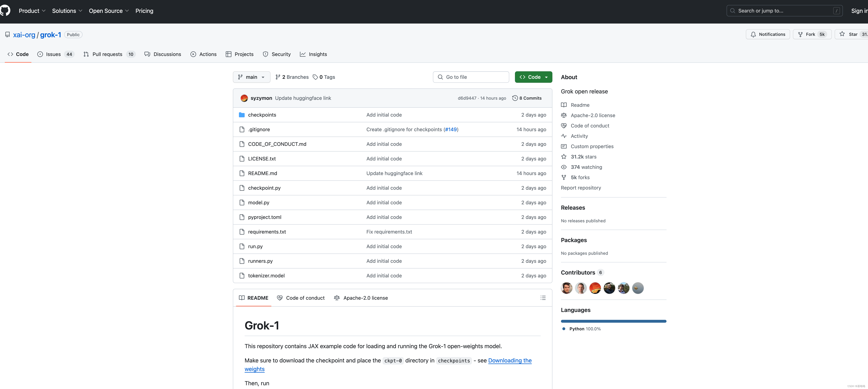Switch to the Insights tab
Screen dimensions: 868x389
pyautogui.click(x=313, y=54)
